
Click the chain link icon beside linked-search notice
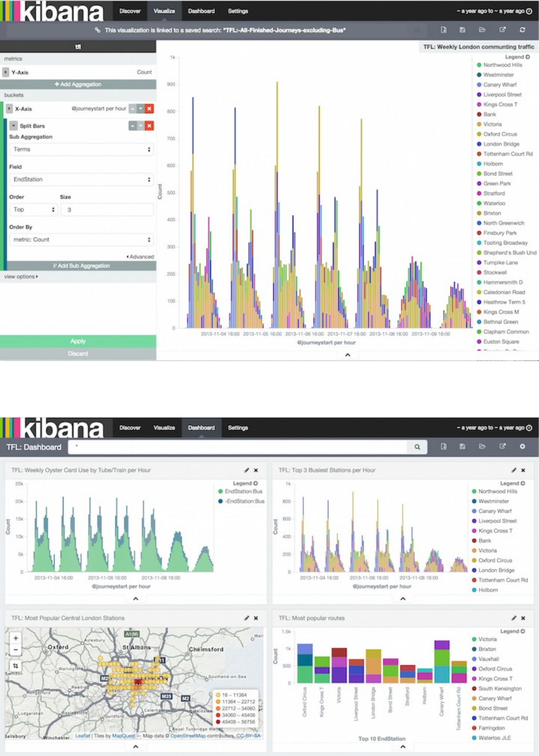pyautogui.click(x=97, y=30)
